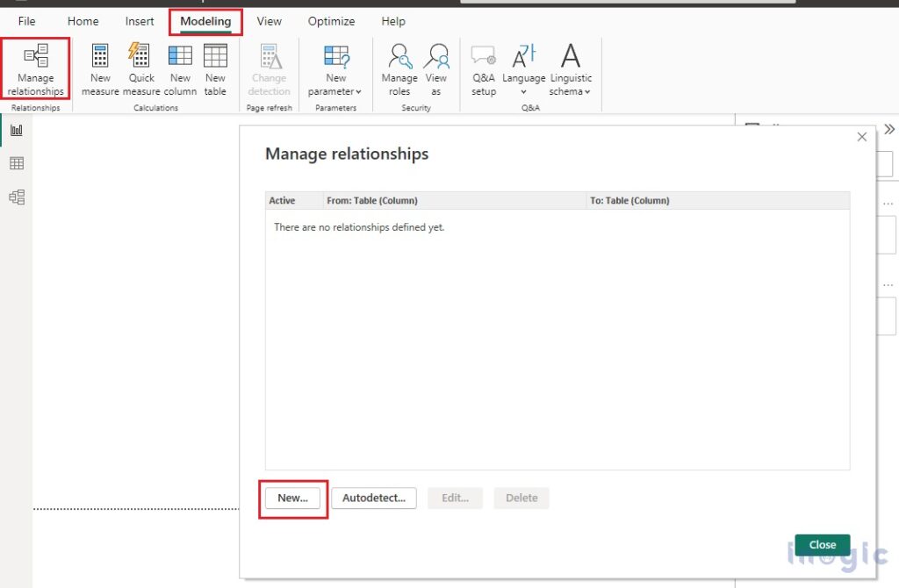Select the View as security icon

pyautogui.click(x=436, y=70)
